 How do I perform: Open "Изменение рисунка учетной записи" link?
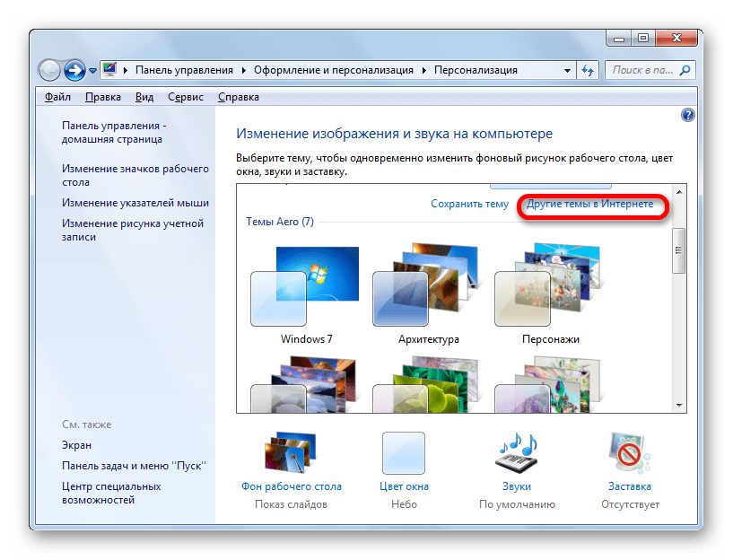(x=132, y=230)
